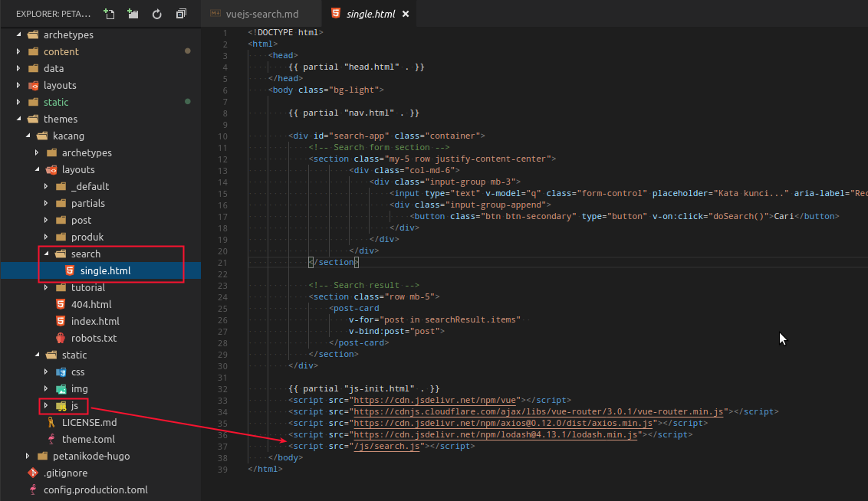
Task: Close the single.html editor tab
Action: coord(406,15)
